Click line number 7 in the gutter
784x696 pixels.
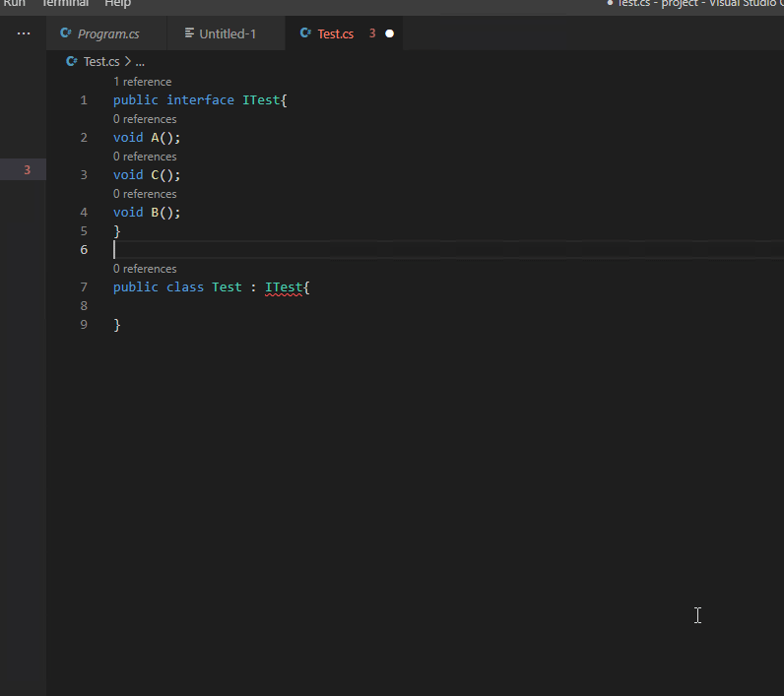84,287
